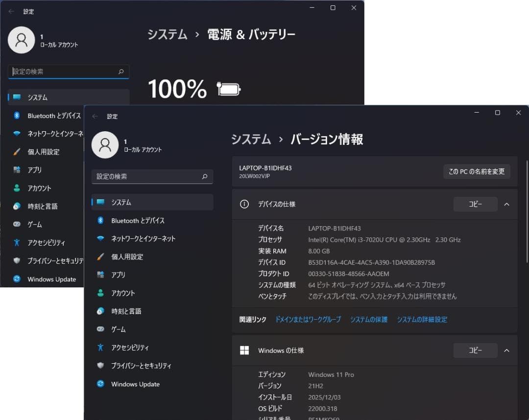Collapse the デバイスの仕様 section
Image resolution: width=529 pixels, height=420 pixels.
507,204
